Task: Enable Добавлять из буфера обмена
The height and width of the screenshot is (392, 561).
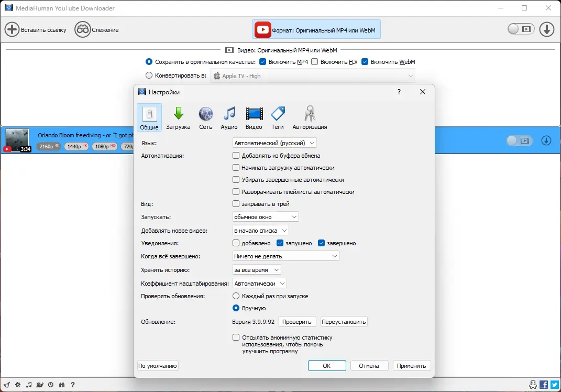Action: (236, 155)
